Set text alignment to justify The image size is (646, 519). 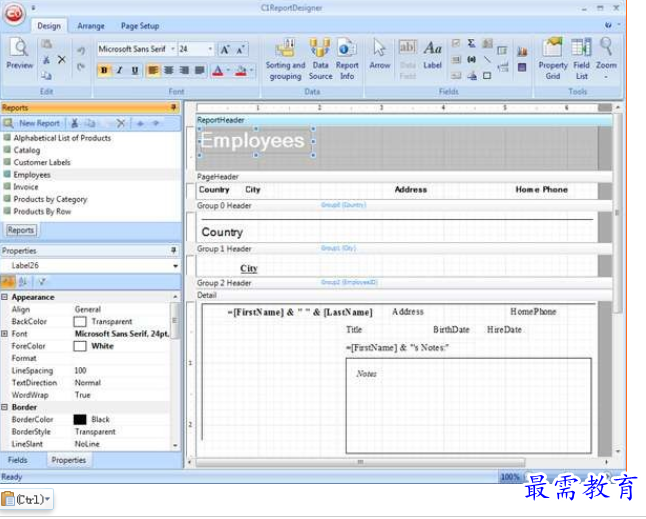(199, 70)
